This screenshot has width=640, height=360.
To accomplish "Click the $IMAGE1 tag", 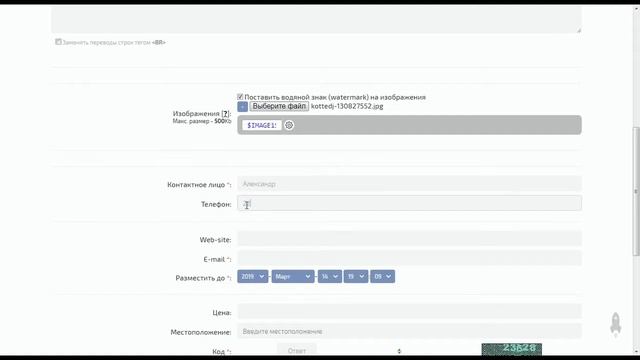I will pos(262,125).
